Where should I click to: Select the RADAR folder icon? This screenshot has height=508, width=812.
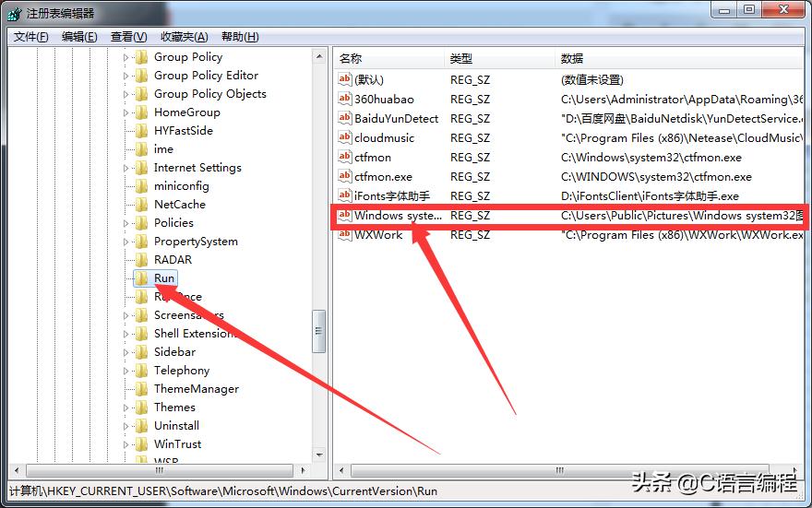click(x=141, y=260)
